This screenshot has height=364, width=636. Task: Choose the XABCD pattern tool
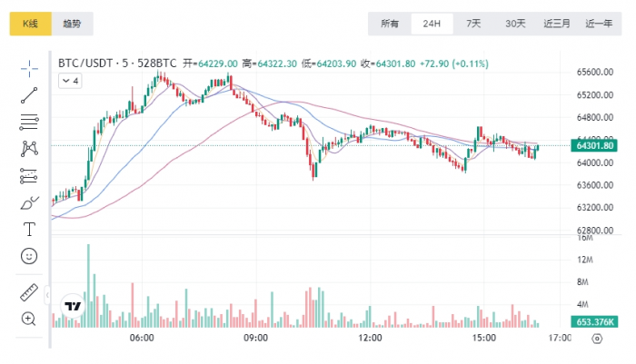point(29,147)
